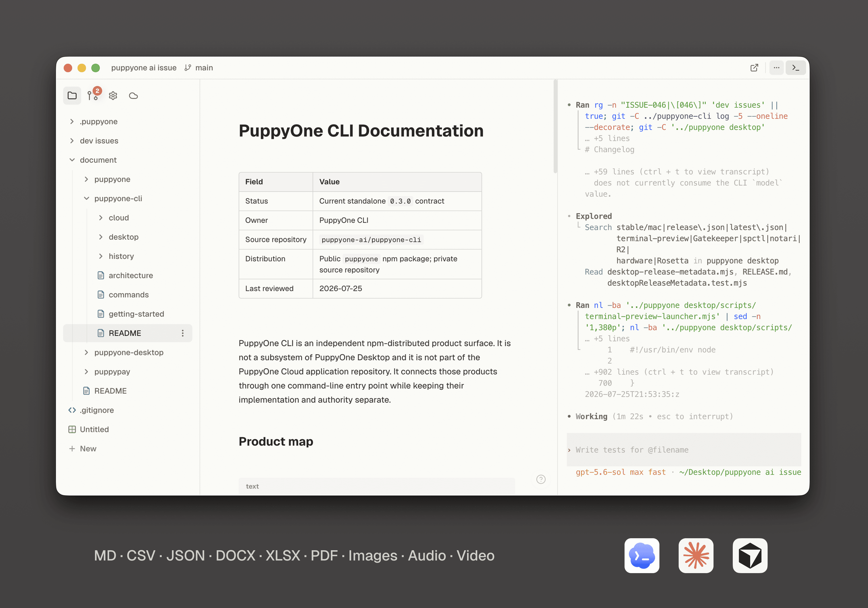This screenshot has width=868, height=608.
Task: Click the gpt-5.6-sol max fast model label
Action: pyautogui.click(x=620, y=472)
